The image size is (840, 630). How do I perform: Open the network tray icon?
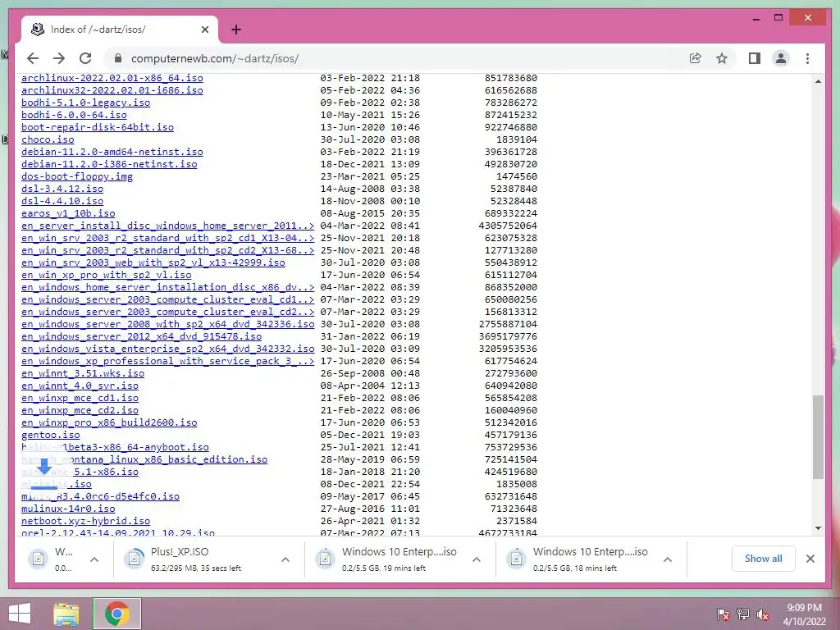coord(743,614)
